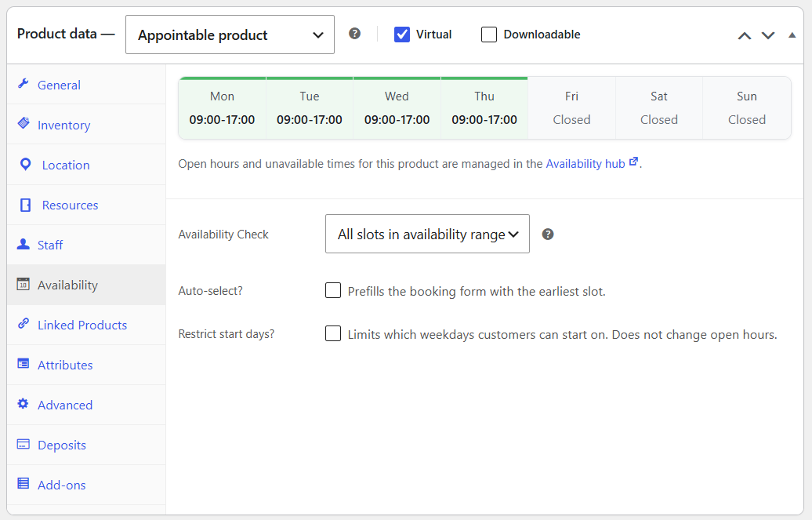Click the Fri Closed schedule cell
The height and width of the screenshot is (520, 812).
[x=571, y=107]
